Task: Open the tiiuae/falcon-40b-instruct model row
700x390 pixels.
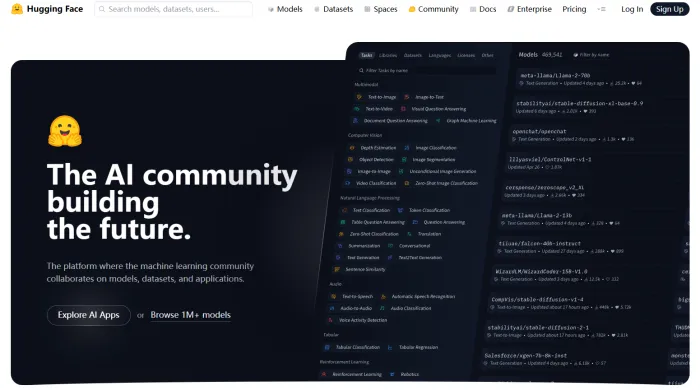Action: [x=561, y=247]
